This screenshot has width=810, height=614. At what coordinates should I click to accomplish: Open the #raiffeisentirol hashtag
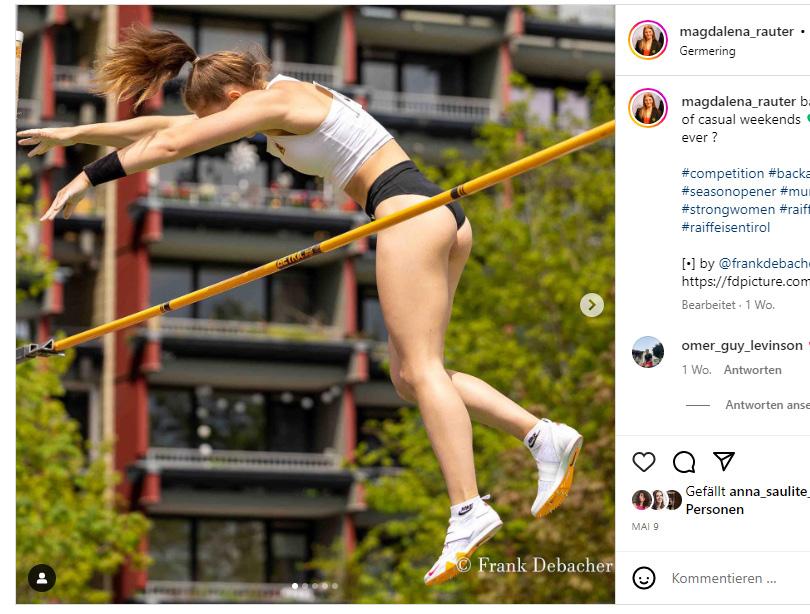726,227
